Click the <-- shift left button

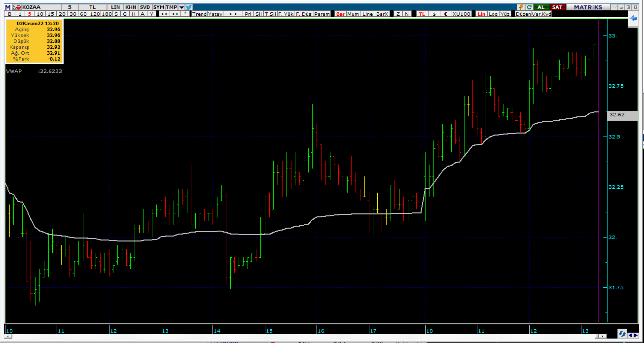tap(237, 14)
